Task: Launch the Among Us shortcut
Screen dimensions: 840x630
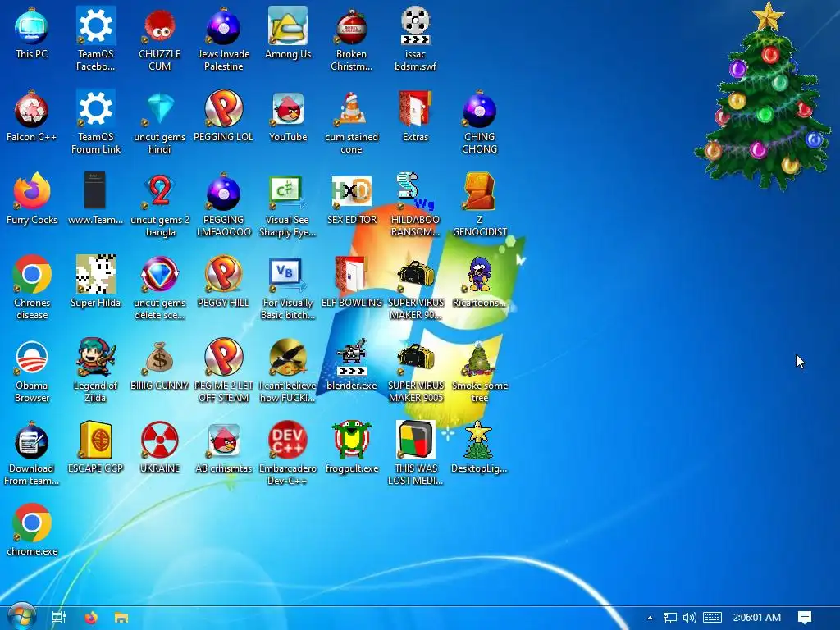Action: (x=288, y=34)
